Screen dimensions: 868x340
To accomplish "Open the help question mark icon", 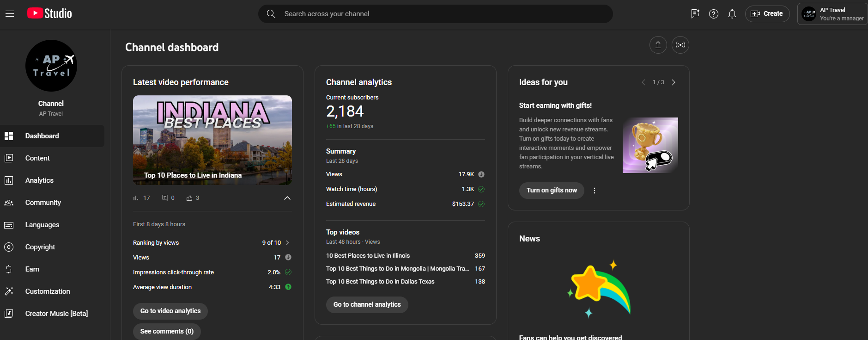I will click(x=714, y=14).
